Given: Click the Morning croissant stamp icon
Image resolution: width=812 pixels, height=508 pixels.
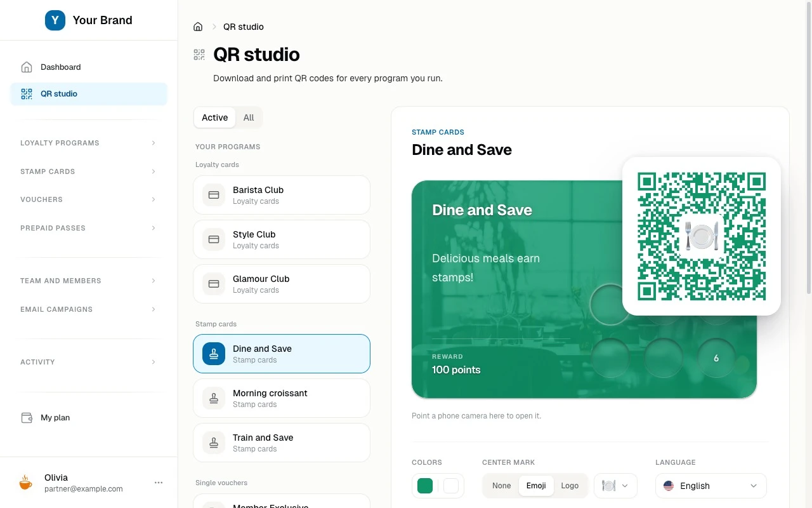Looking at the screenshot, I should [x=214, y=398].
